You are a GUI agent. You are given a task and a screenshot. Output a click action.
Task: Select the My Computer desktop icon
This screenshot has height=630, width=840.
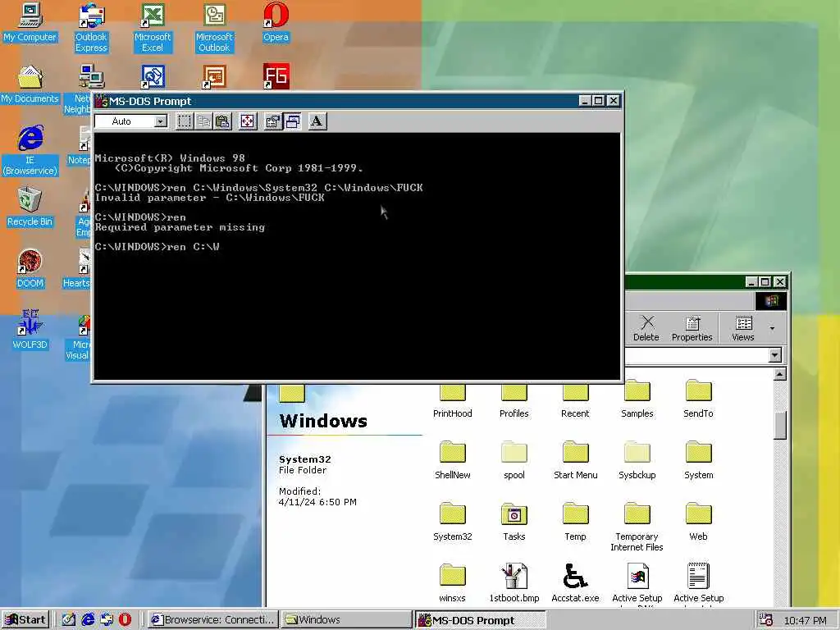pos(30,23)
